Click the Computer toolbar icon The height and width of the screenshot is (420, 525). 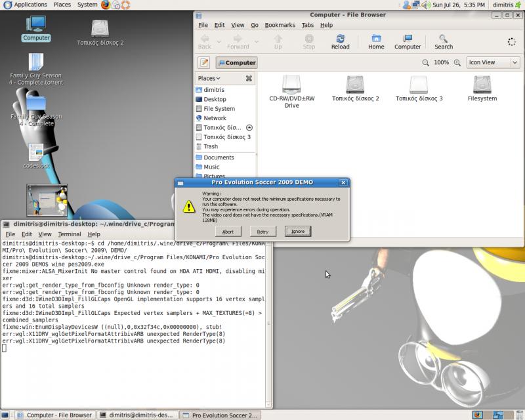(407, 42)
